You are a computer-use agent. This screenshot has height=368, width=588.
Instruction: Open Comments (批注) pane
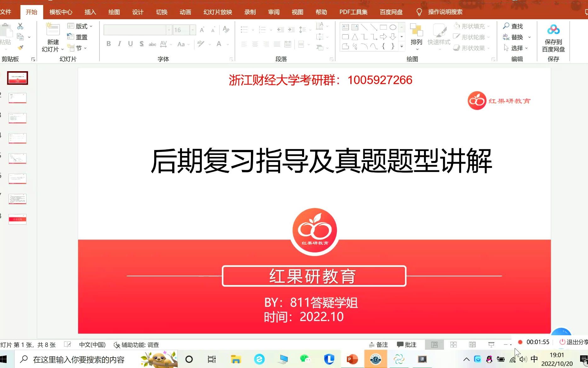point(406,345)
